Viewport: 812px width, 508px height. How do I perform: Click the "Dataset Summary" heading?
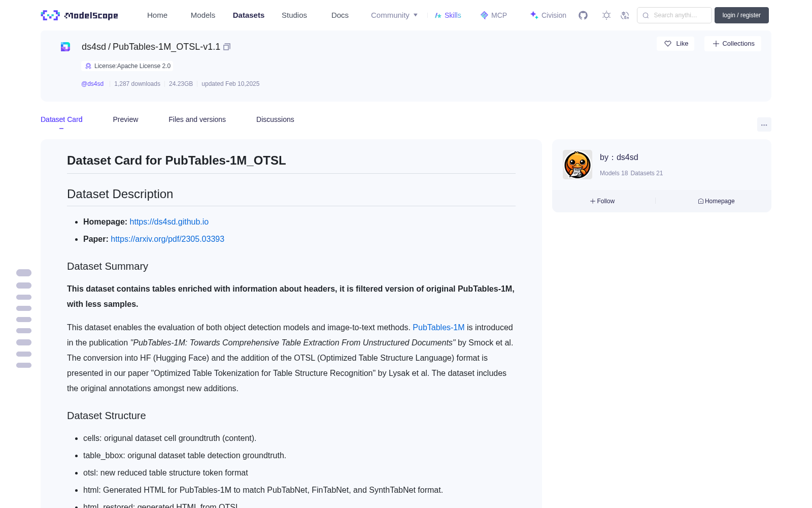[108, 267]
